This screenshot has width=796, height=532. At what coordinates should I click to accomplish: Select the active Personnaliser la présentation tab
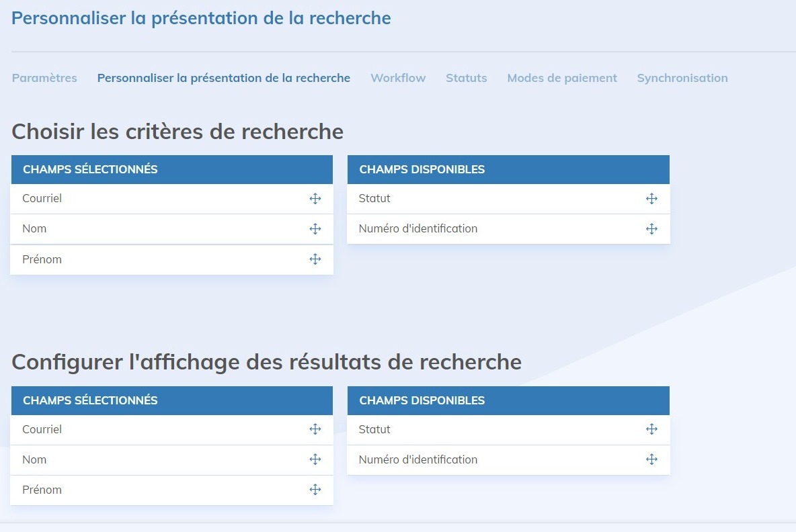[x=223, y=78]
